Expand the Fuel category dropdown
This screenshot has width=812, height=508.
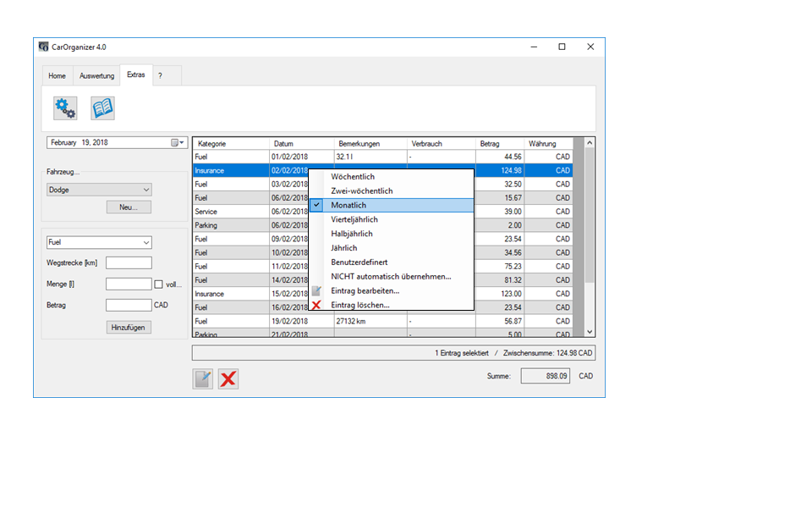coord(146,242)
